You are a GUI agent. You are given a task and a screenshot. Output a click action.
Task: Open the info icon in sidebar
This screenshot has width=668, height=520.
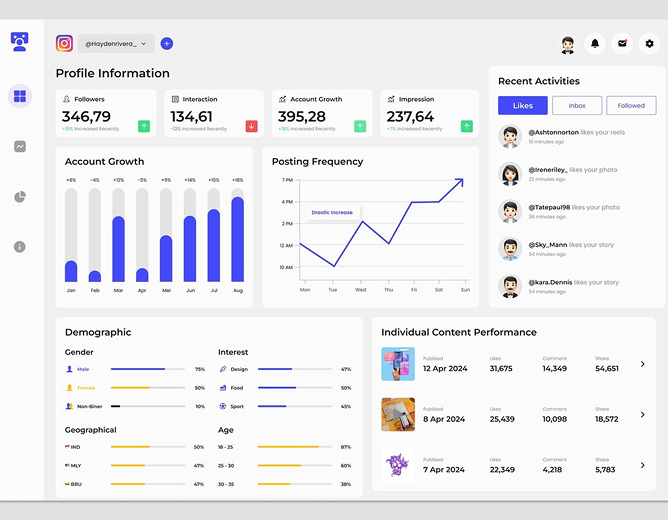(20, 247)
